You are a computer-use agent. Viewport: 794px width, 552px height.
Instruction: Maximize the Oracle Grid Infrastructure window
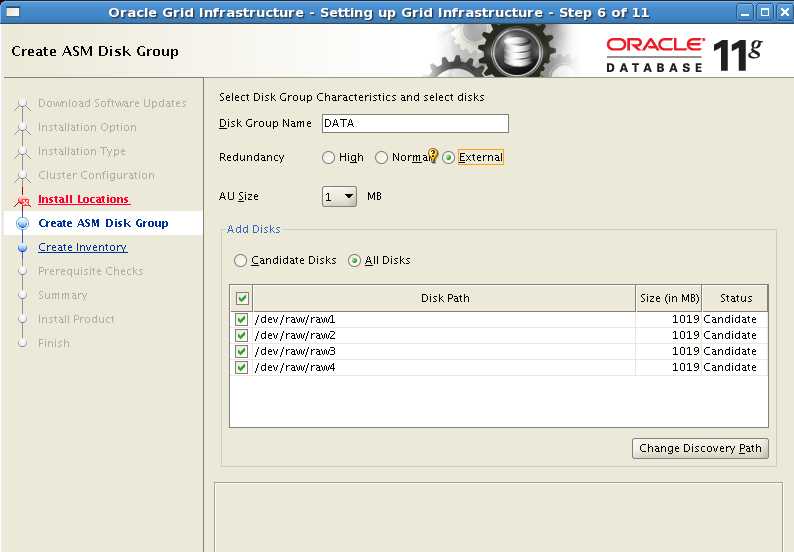765,12
